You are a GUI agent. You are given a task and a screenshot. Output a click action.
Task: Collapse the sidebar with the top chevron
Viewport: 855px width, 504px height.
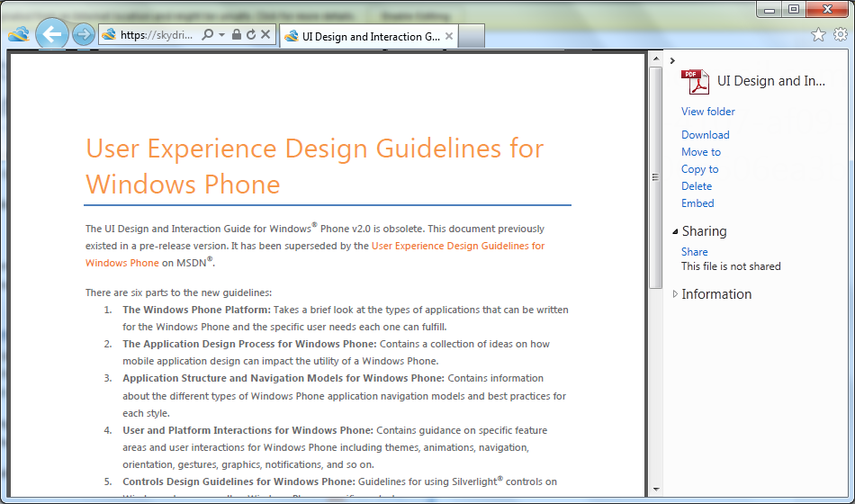coord(672,60)
